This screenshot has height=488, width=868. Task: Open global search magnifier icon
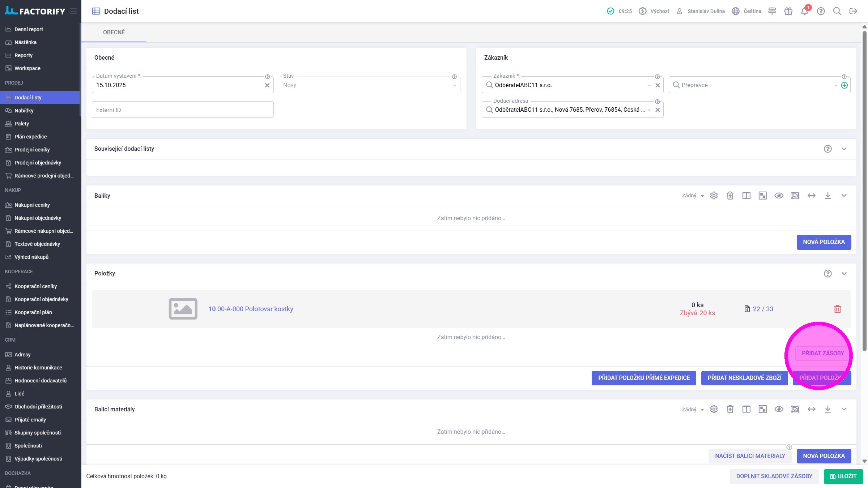(837, 11)
